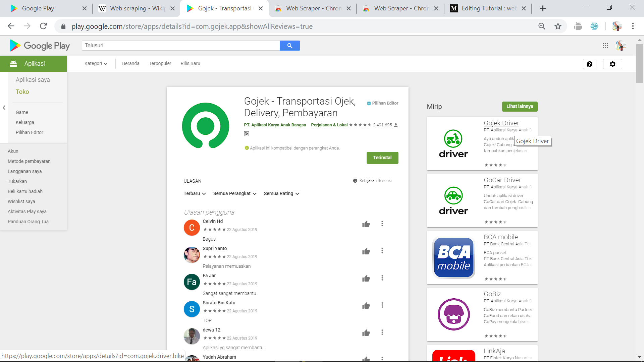Like Fa Jar's review with thumbs up
This screenshot has width=644, height=362.
tap(366, 278)
